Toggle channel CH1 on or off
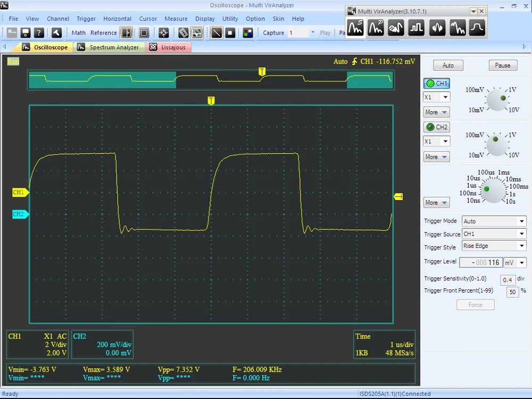The height and width of the screenshot is (399, 532). pos(437,84)
